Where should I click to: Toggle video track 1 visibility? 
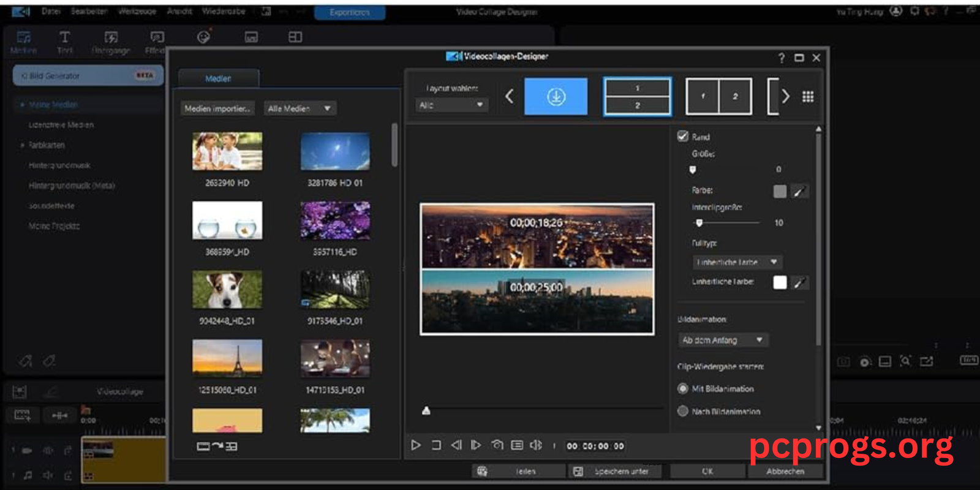(48, 451)
